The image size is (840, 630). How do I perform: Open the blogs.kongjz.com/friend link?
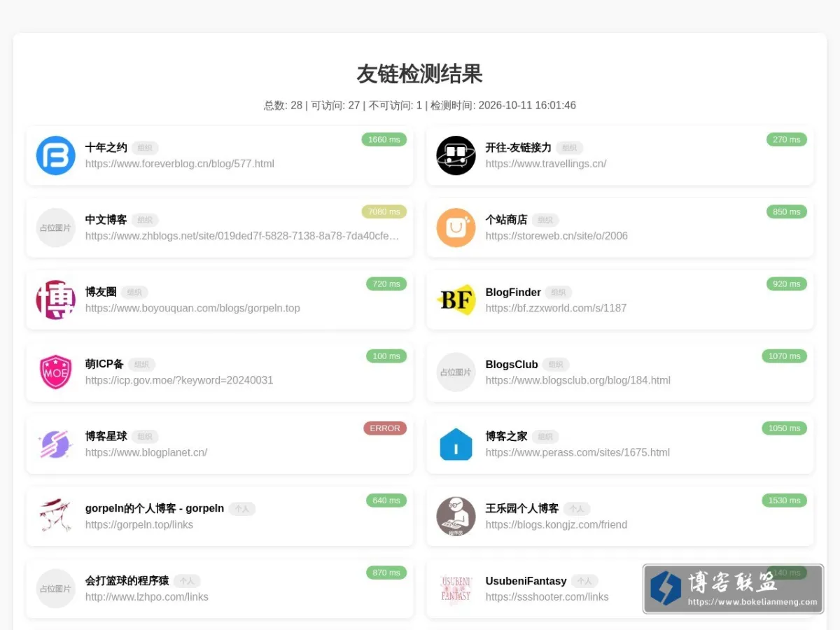point(556,524)
